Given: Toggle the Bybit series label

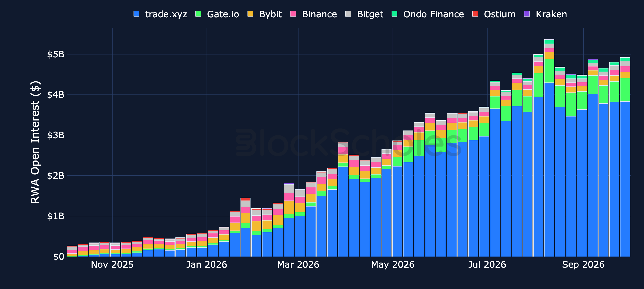Looking at the screenshot, I should (x=270, y=14).
